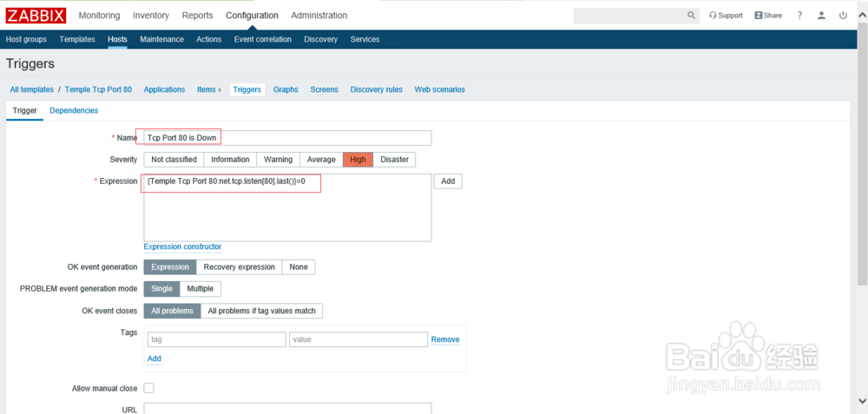Set severity to Information

coord(230,160)
